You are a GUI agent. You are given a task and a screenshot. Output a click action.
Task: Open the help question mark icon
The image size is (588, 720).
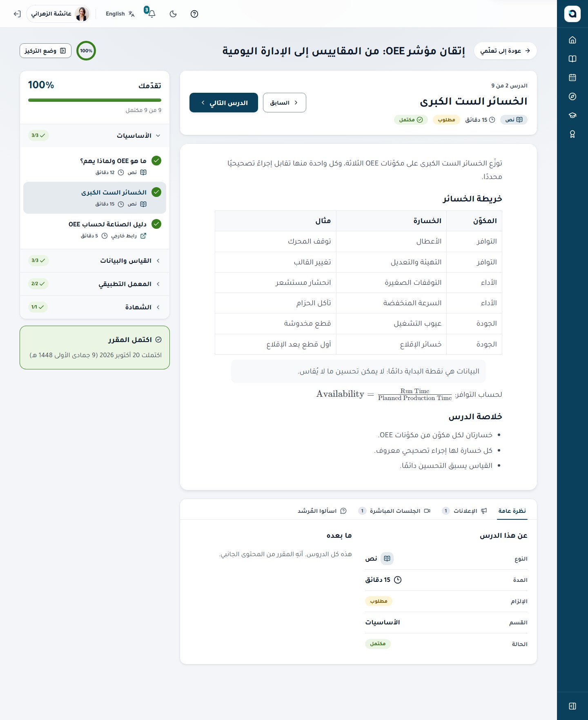pyautogui.click(x=194, y=14)
